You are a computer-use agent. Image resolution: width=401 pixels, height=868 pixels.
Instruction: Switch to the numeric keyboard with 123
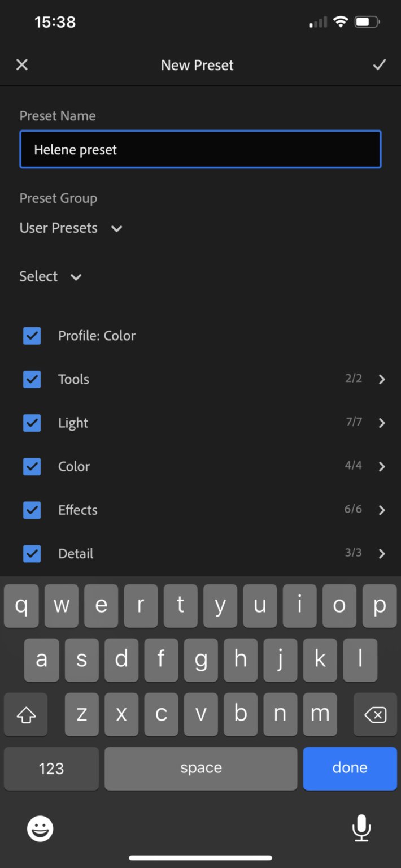pos(51,768)
